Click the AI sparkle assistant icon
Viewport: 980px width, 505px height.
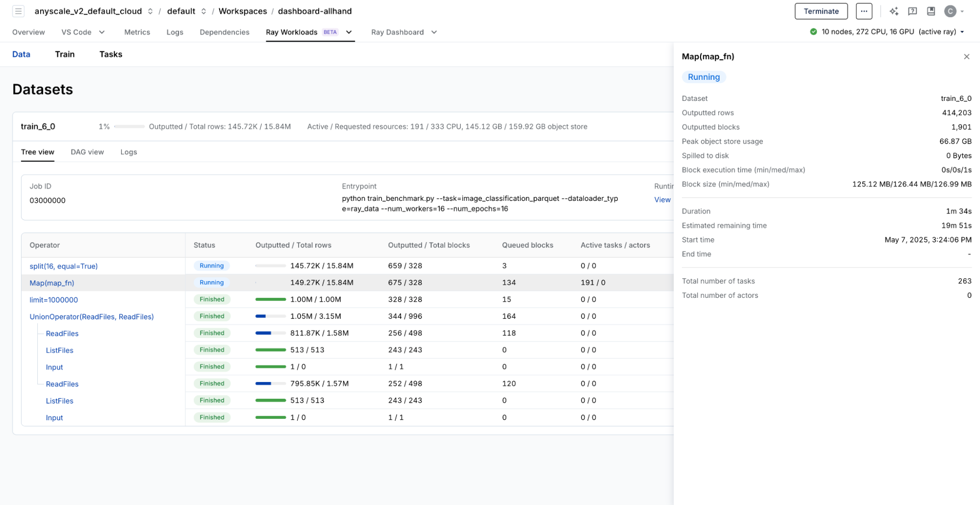[x=893, y=11]
